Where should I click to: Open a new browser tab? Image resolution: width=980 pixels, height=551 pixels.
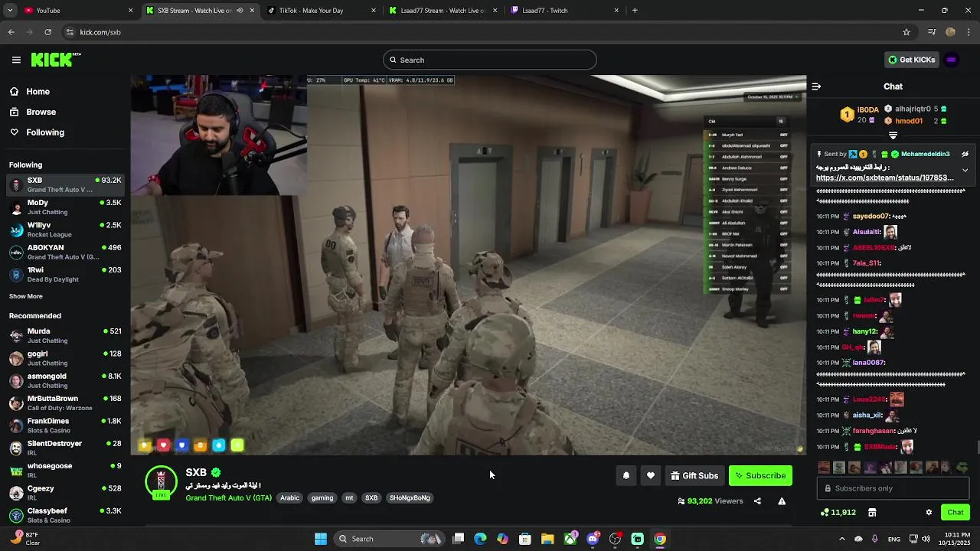point(635,11)
